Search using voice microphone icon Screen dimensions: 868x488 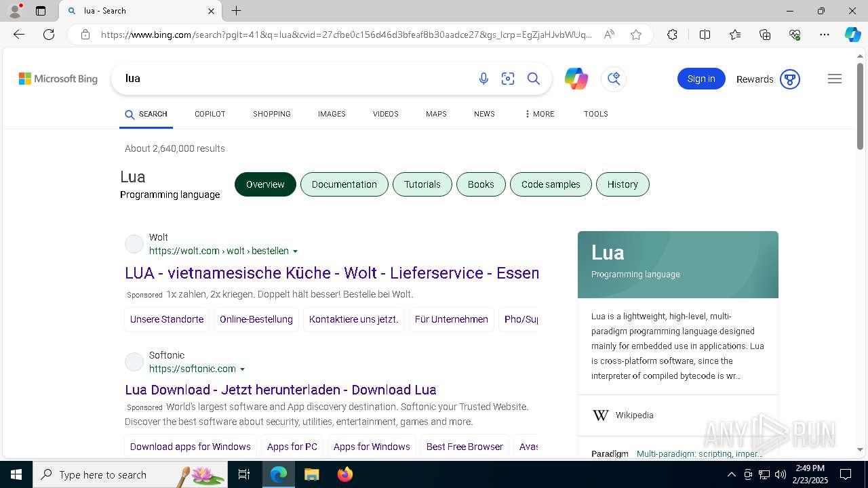pos(484,79)
